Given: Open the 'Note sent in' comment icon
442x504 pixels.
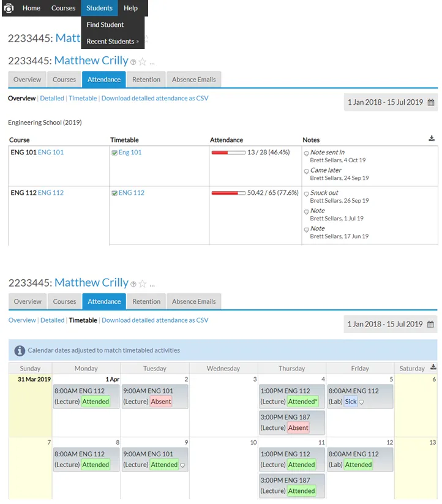Looking at the screenshot, I should click(x=307, y=153).
